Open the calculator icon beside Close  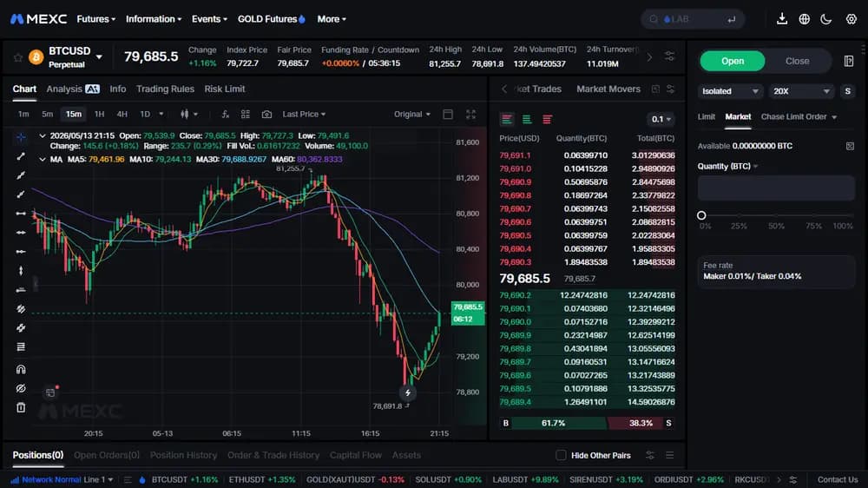click(x=849, y=61)
